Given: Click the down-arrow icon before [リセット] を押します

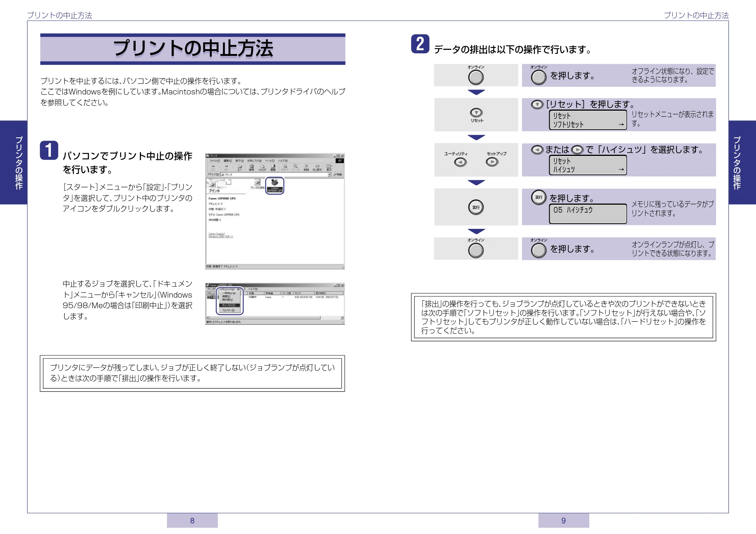Looking at the screenshot, I should [537, 105].
